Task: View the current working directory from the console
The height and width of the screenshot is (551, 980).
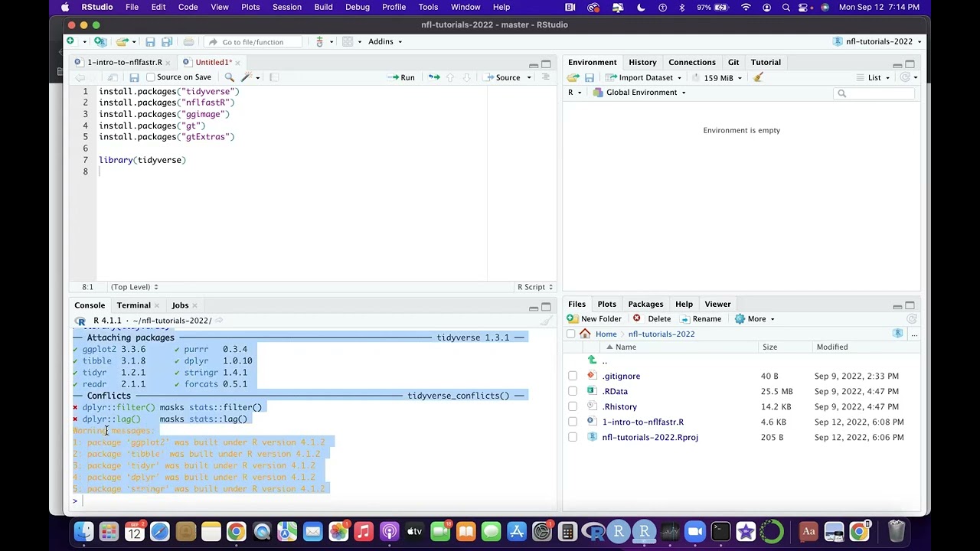Action: [219, 321]
